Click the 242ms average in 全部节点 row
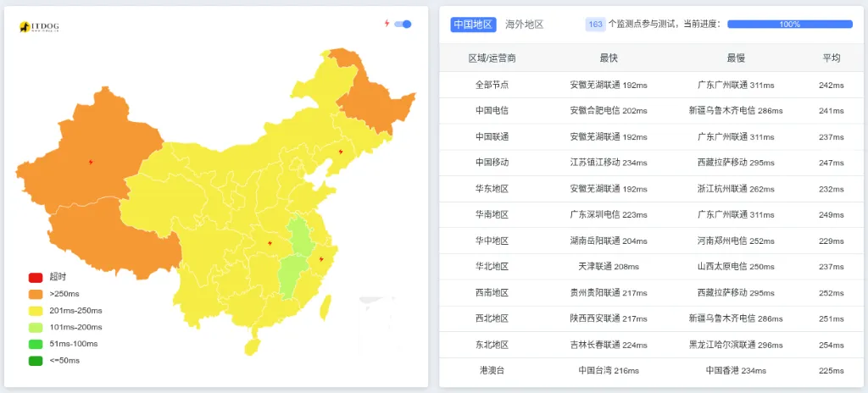The width and height of the screenshot is (868, 393). pyautogui.click(x=831, y=85)
